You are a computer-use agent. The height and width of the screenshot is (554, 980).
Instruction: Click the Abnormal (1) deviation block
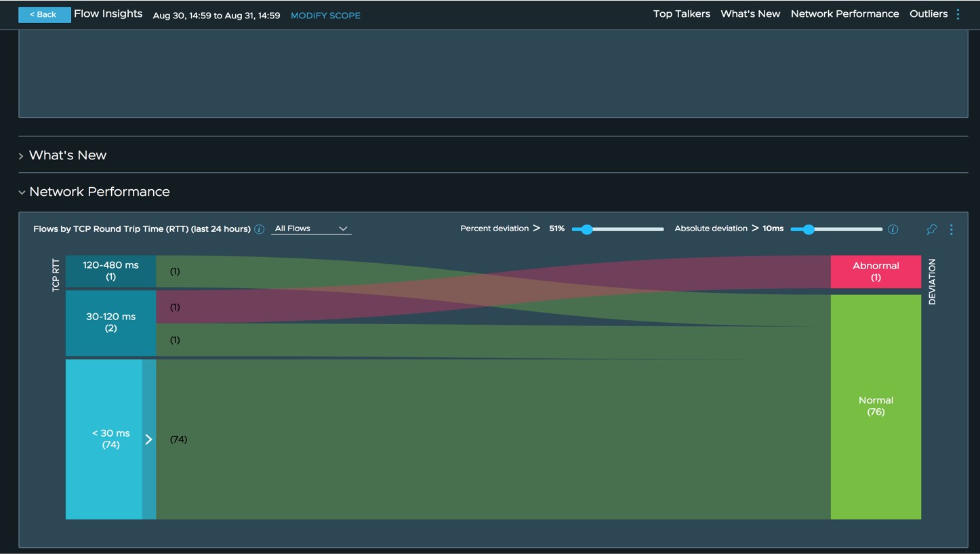click(x=876, y=272)
